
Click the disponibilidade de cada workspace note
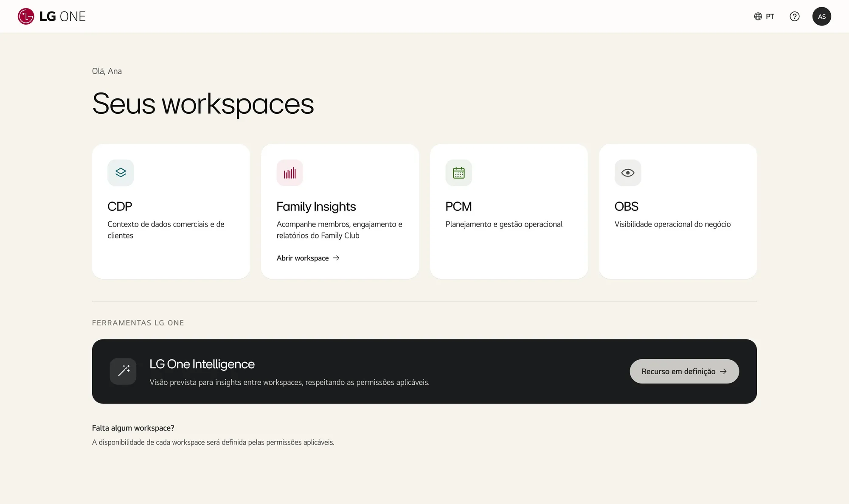(x=213, y=442)
